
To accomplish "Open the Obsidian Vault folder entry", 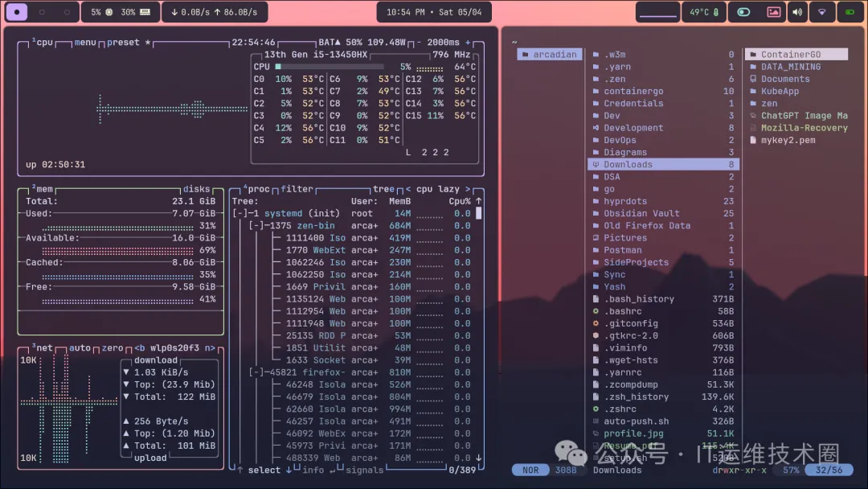I will [x=641, y=214].
